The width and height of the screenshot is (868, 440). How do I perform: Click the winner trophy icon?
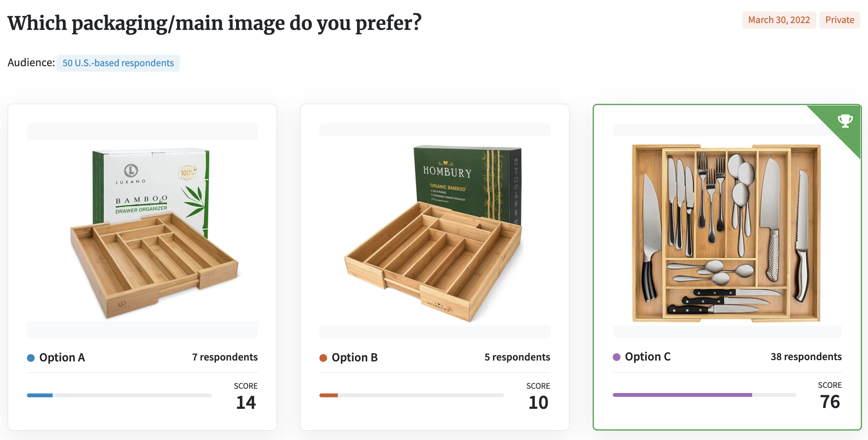click(x=845, y=121)
